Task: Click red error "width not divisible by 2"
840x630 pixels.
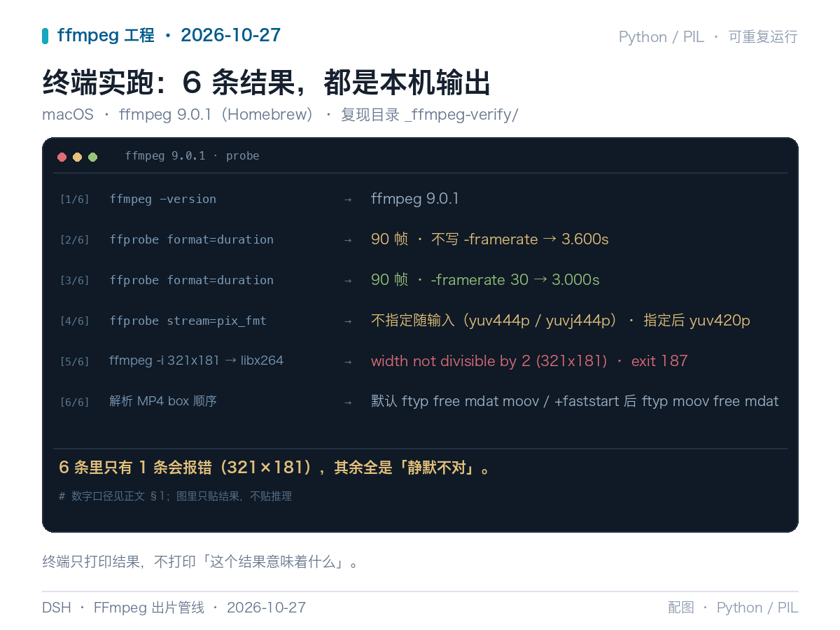Action: pyautogui.click(x=529, y=361)
